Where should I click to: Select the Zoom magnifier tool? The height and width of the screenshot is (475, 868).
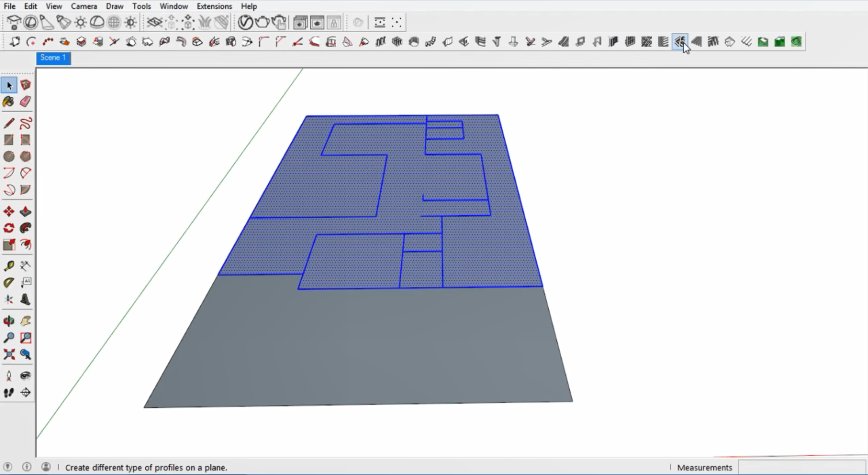pos(9,338)
